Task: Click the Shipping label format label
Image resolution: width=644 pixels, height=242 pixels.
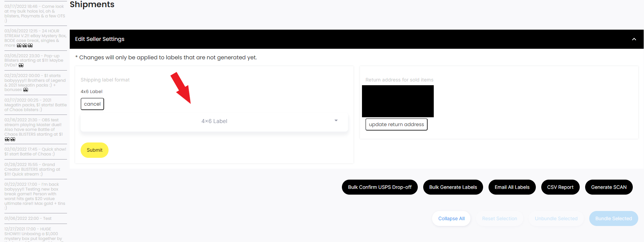Action: coord(105,80)
